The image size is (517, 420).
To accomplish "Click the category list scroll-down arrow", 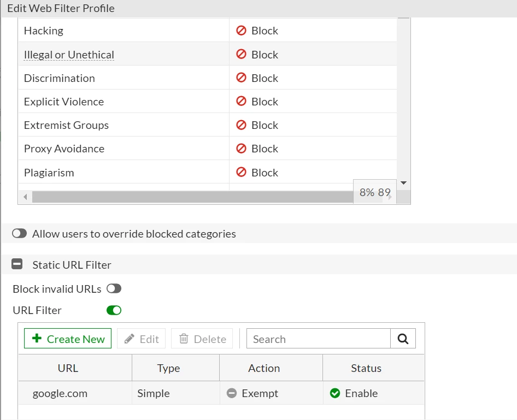I will tap(403, 183).
